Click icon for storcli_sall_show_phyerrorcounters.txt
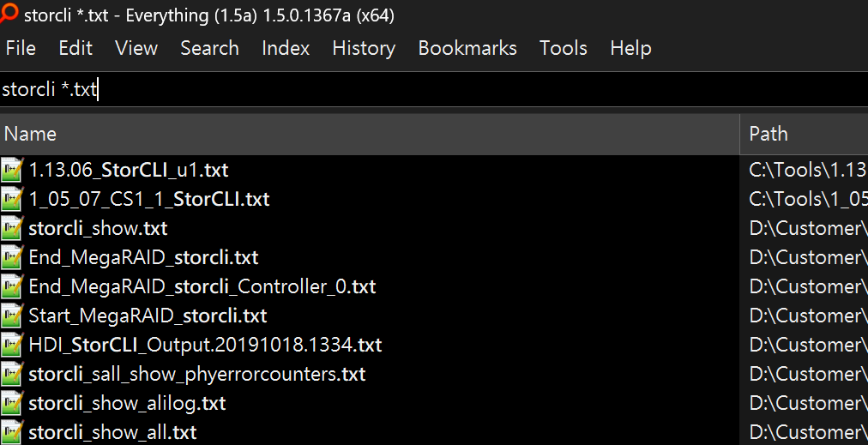 (x=12, y=374)
